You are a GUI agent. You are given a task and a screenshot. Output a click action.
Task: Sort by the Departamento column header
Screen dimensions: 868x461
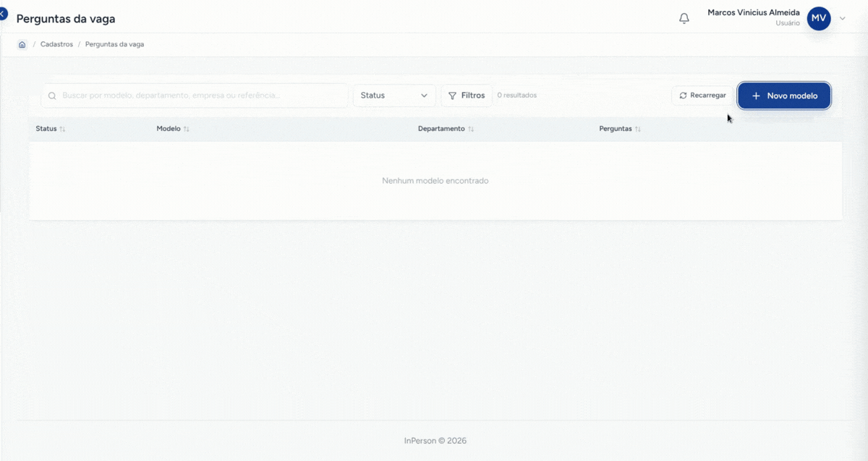coord(446,129)
